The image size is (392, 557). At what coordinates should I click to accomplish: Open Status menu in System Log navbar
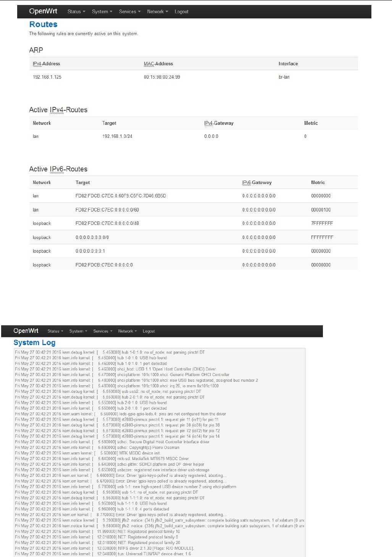click(x=55, y=331)
